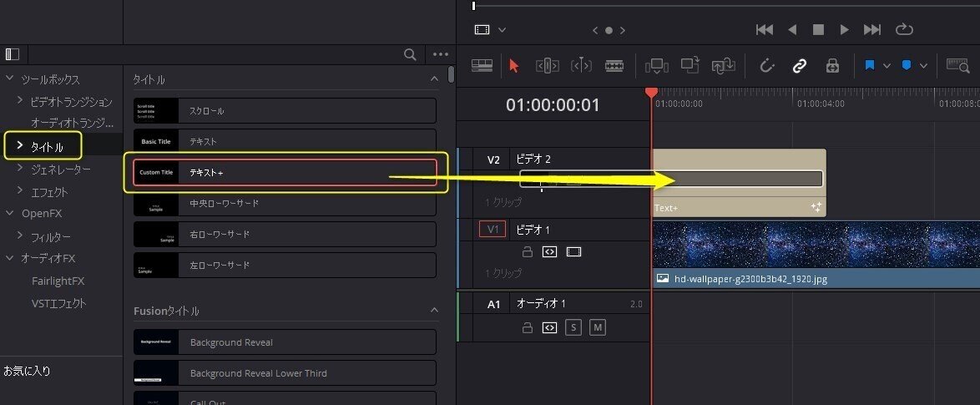Screen dimensions: 980x405
Task: Select the Text+ clip on V2
Action: tap(739, 183)
